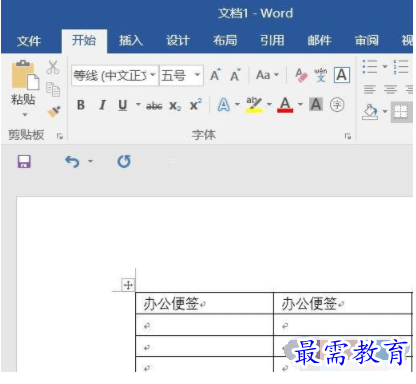Click the numbered list icon
416x384 pixels.
(401, 67)
